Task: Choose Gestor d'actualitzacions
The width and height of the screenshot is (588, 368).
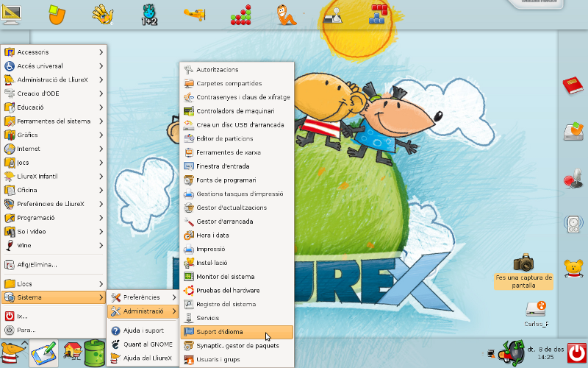Action: click(x=237, y=208)
